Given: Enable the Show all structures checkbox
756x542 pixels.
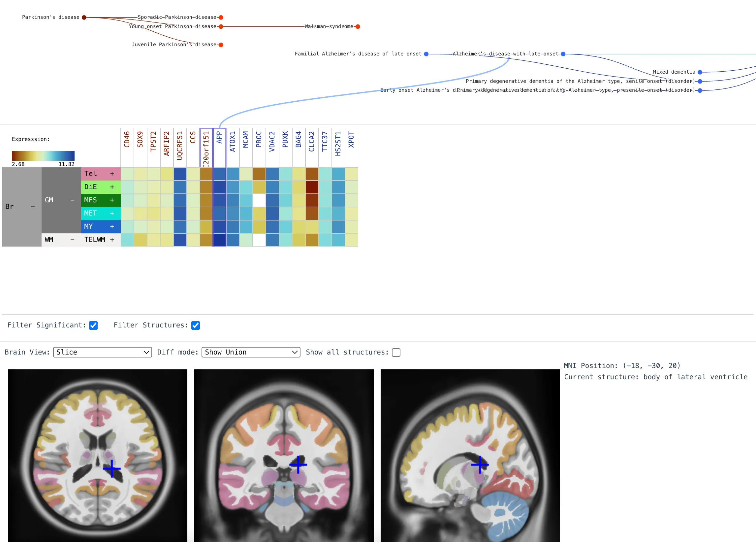Looking at the screenshot, I should 396,353.
